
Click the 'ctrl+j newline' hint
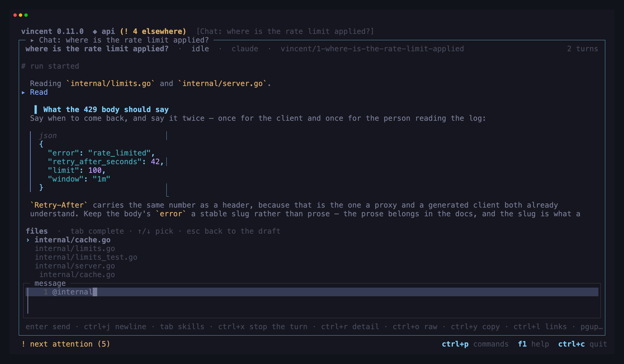click(115, 327)
